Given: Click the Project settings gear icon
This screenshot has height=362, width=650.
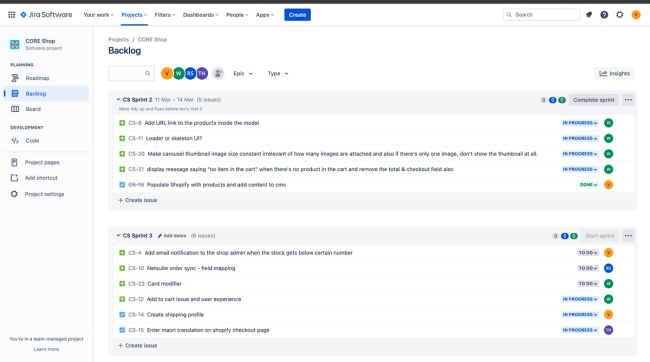Looking at the screenshot, I should 15,194.
